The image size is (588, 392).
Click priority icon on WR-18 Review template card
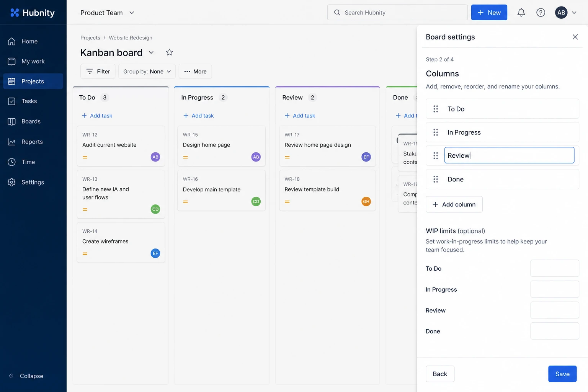pyautogui.click(x=287, y=202)
